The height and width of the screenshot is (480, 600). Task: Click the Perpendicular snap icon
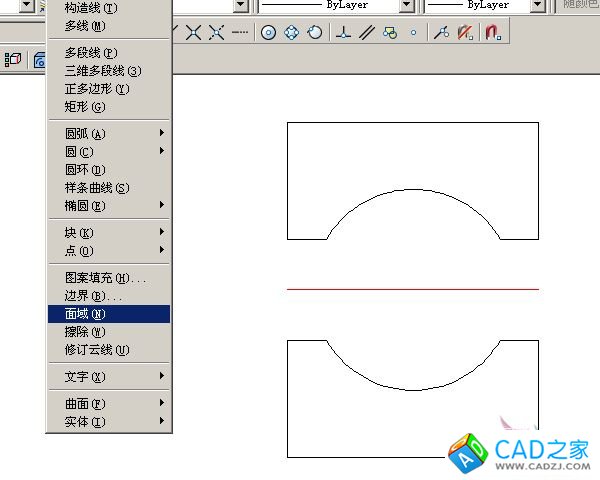click(344, 33)
